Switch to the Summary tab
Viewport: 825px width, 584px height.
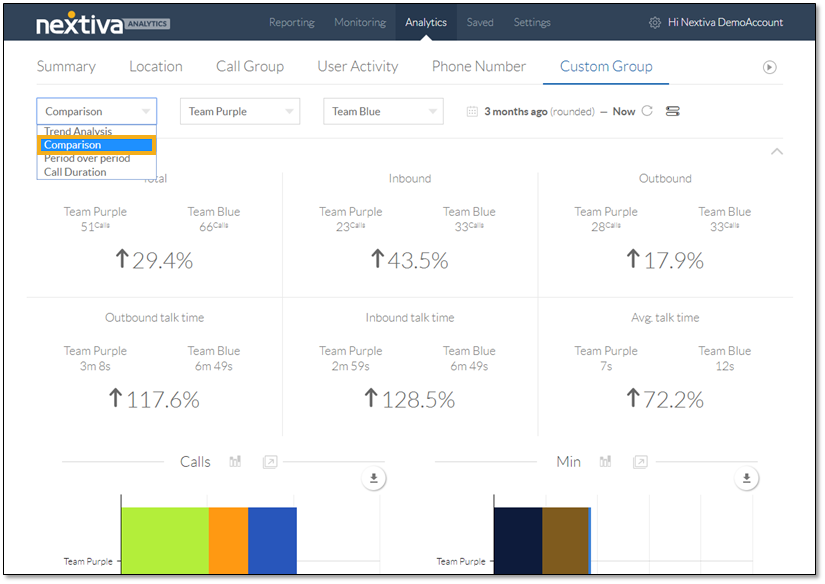[x=66, y=67]
